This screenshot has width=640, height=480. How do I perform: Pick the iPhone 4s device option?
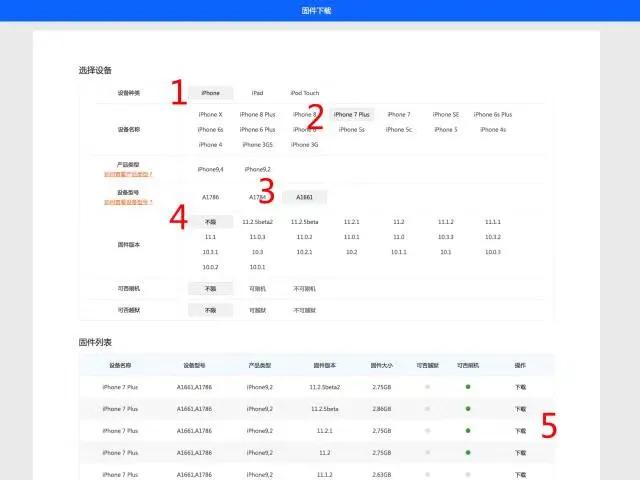tap(493, 130)
